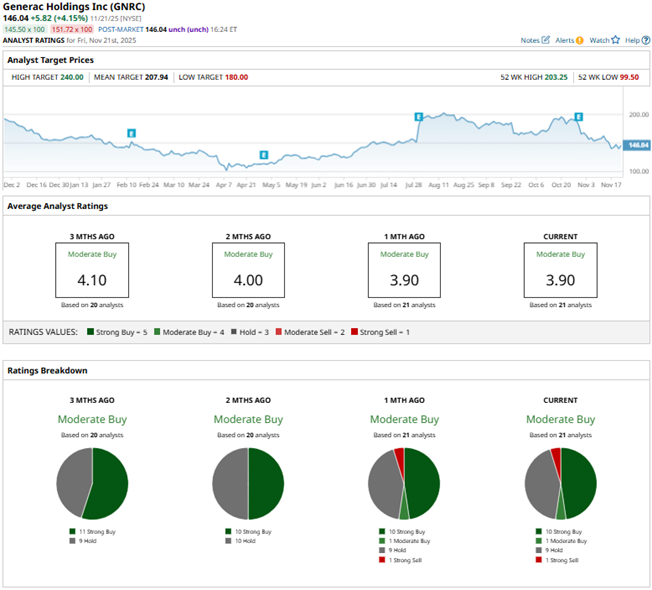Click the CURRENT 3.90 rating box
The image size is (652, 590).
(x=560, y=270)
